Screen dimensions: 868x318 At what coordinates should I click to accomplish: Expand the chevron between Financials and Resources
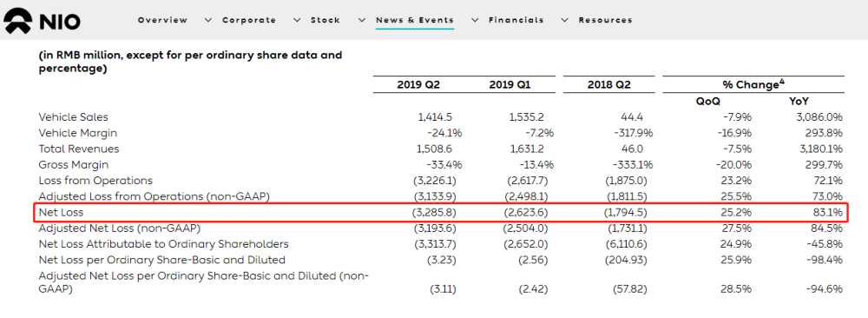tap(565, 20)
